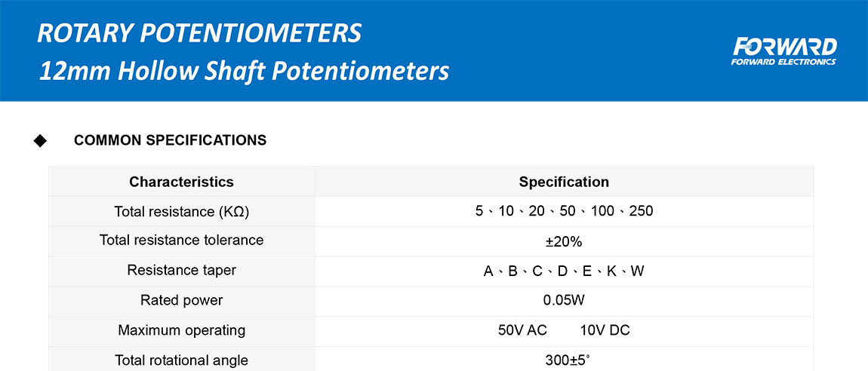Select the Maximum operating row label
This screenshot has width=868, height=371.
pyautogui.click(x=181, y=330)
